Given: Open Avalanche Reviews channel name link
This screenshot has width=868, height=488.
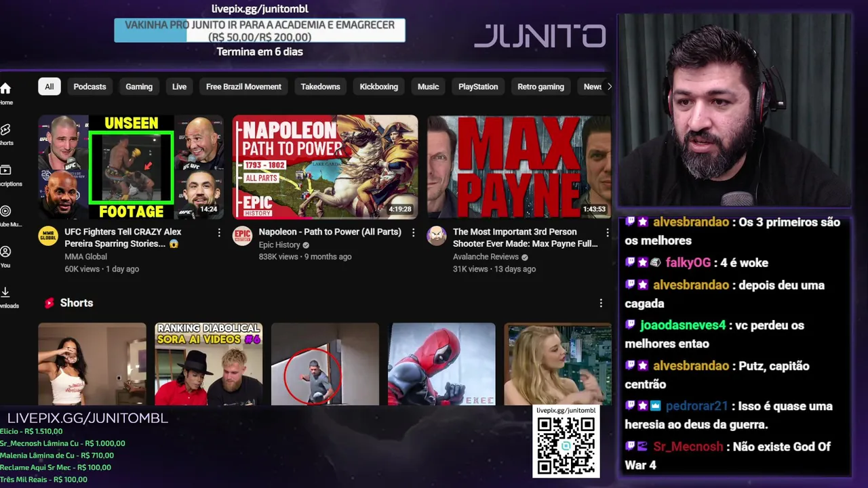Looking at the screenshot, I should point(486,257).
